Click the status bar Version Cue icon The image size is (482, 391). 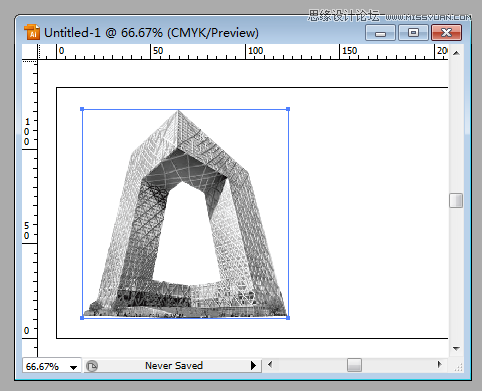point(92,366)
